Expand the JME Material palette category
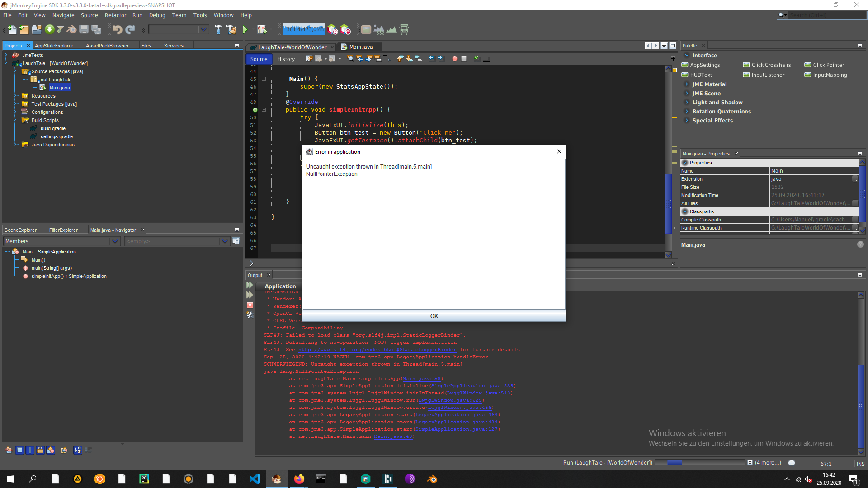This screenshot has height=488, width=868. (686, 84)
